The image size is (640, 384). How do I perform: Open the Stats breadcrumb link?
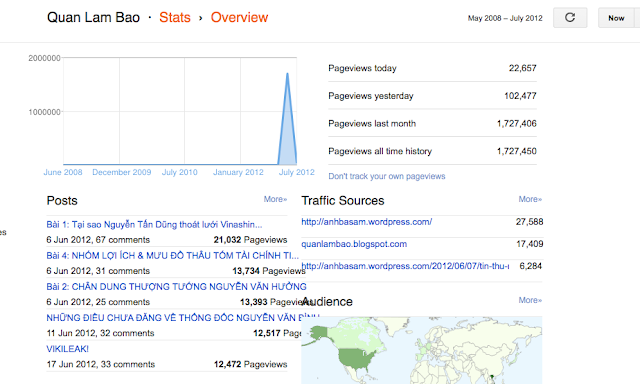coord(175,18)
